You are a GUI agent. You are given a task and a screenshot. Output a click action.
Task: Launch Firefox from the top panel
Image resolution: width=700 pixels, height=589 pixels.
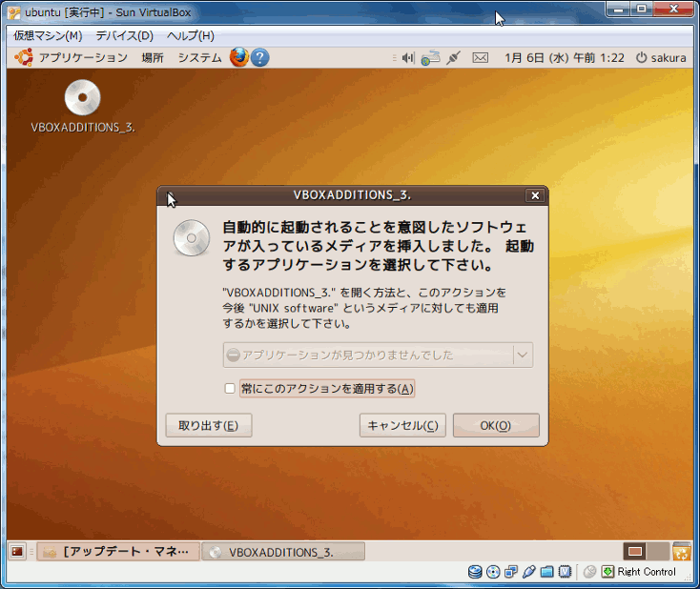(238, 57)
